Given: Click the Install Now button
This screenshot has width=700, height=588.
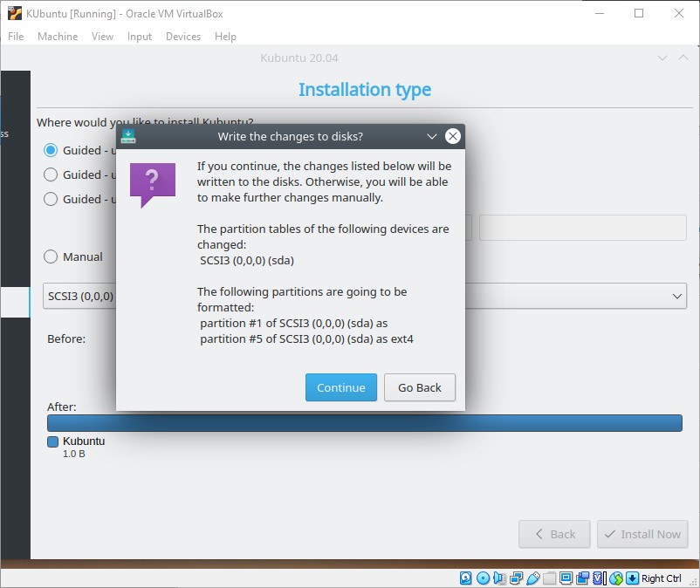Looking at the screenshot, I should tap(642, 534).
